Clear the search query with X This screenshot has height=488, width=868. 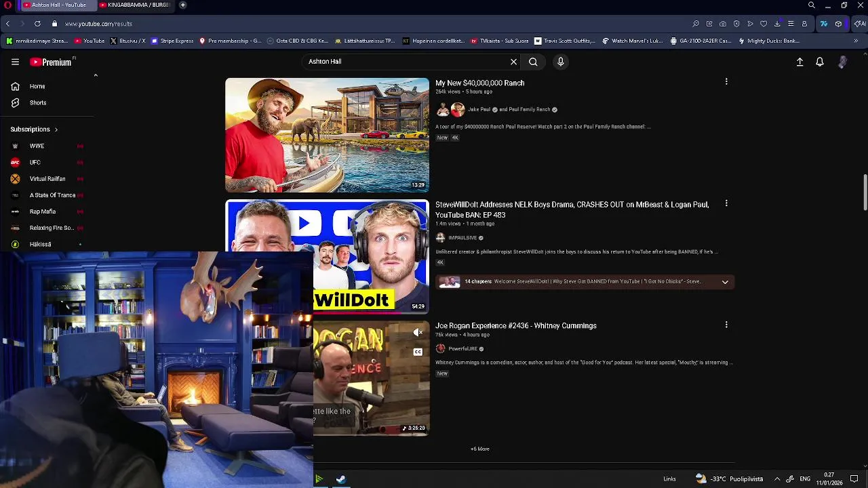click(x=513, y=62)
